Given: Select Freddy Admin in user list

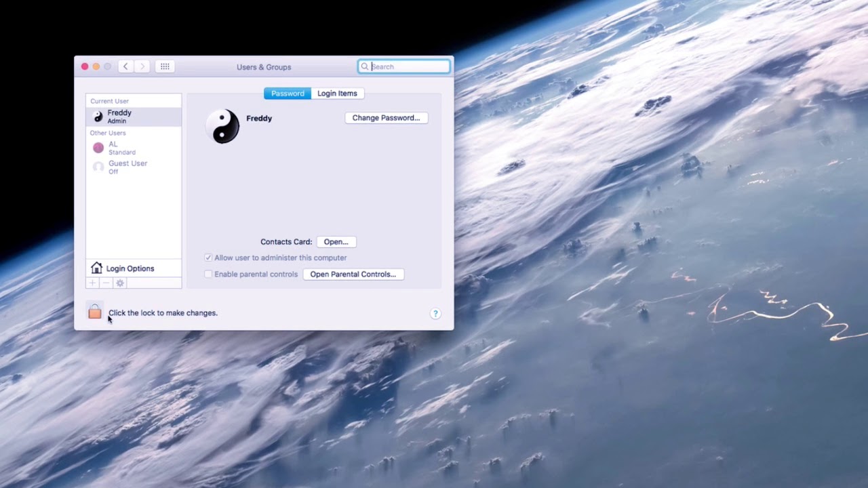Looking at the screenshot, I should point(134,117).
